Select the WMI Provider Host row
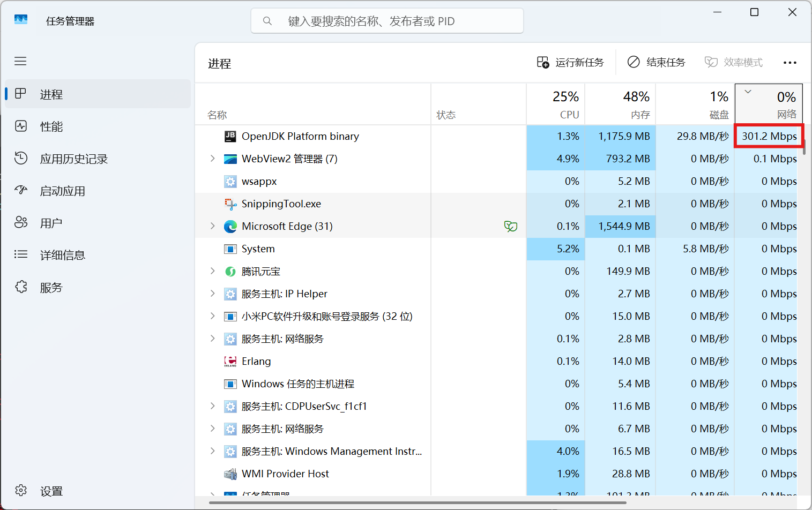The image size is (812, 510). 496,474
